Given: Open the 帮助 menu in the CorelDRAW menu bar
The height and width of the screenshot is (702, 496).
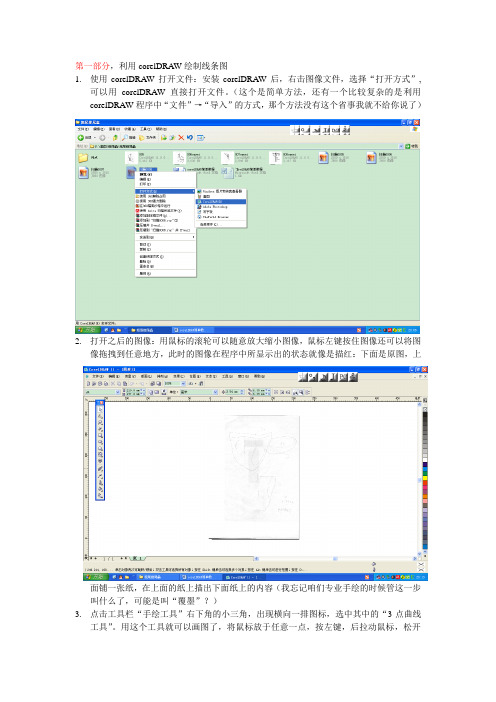Looking at the screenshot, I should coord(260,376).
